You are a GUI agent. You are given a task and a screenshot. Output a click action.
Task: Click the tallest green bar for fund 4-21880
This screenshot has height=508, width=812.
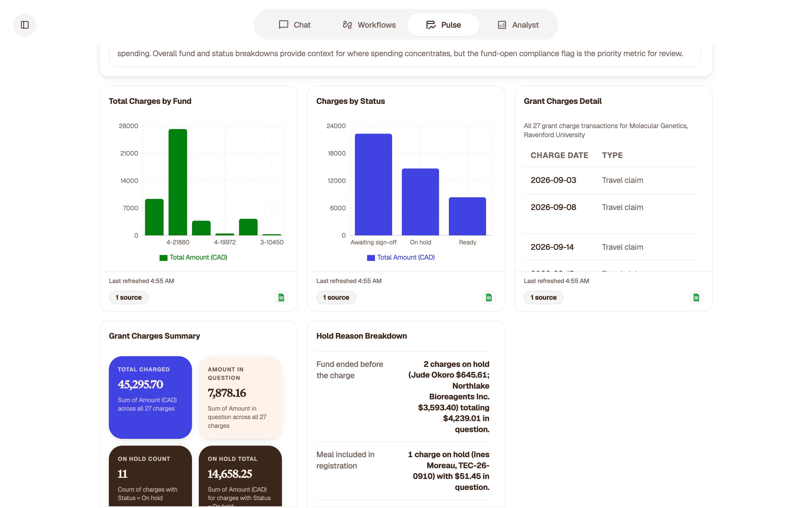click(x=178, y=182)
